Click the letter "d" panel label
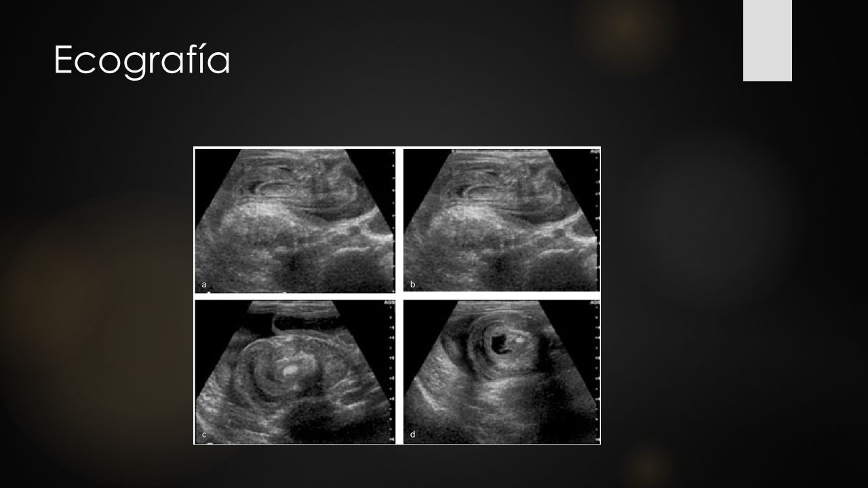 [x=412, y=433]
